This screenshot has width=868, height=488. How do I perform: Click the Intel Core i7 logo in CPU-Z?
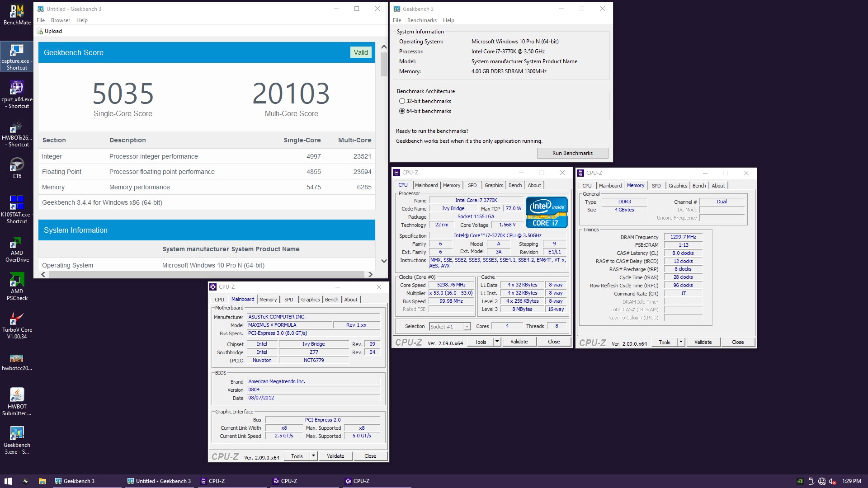point(547,212)
